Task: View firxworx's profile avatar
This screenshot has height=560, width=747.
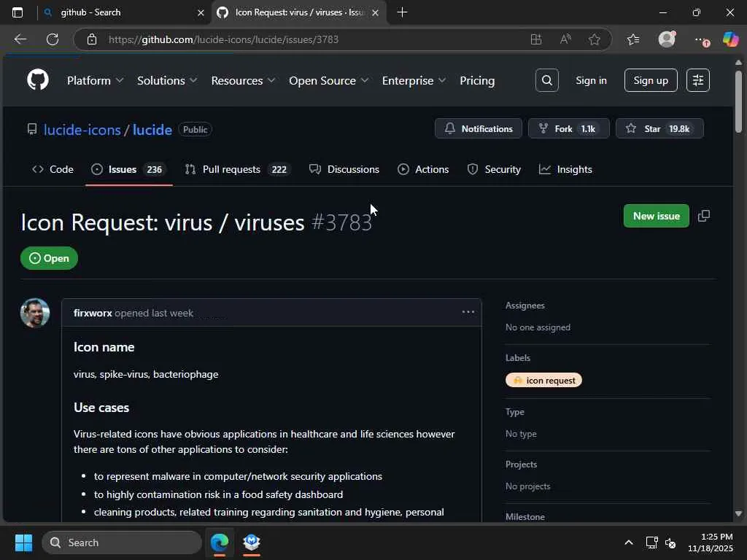Action: pyautogui.click(x=35, y=313)
